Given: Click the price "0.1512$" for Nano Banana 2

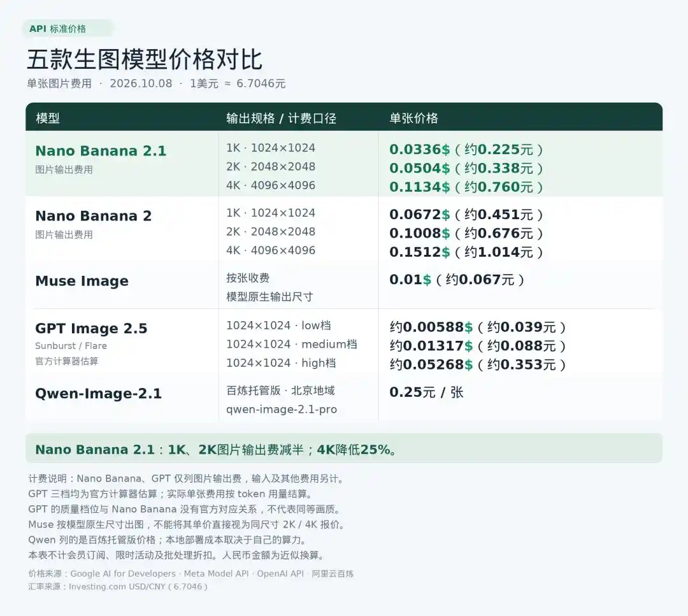Looking at the screenshot, I should (419, 252).
